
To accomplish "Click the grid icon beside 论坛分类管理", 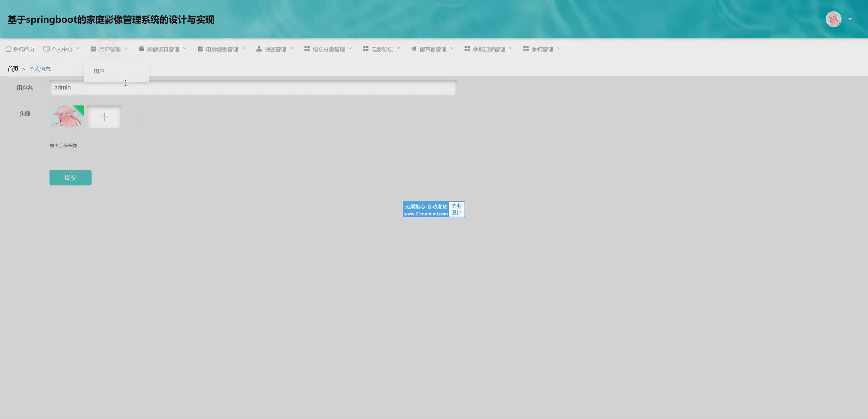I will click(x=307, y=49).
